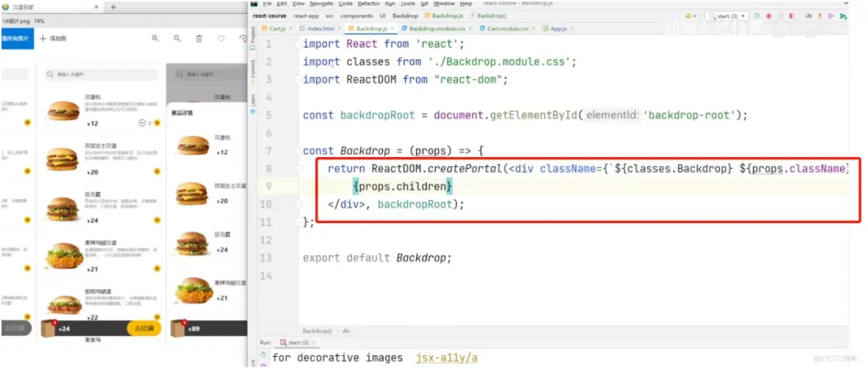Image resolution: width=868 pixels, height=381 pixels.
Task: Click the zoom out magnifier in photo viewer
Action: pos(177,38)
